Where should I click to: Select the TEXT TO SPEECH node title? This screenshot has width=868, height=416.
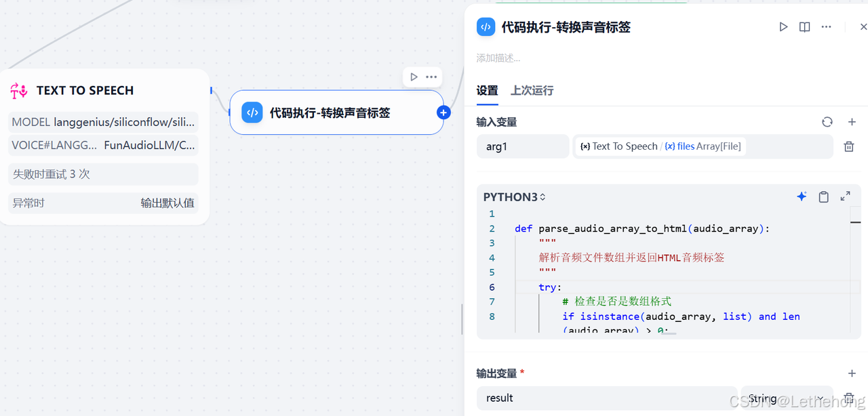click(x=85, y=90)
